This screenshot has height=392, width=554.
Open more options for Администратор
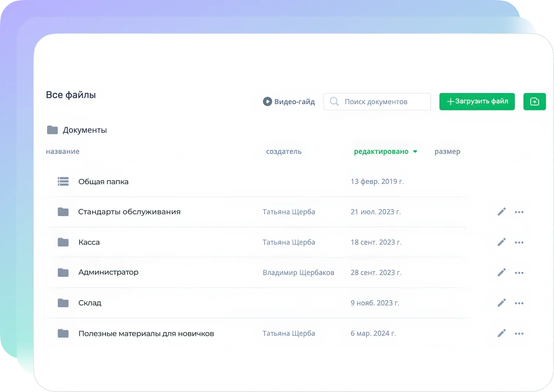519,273
